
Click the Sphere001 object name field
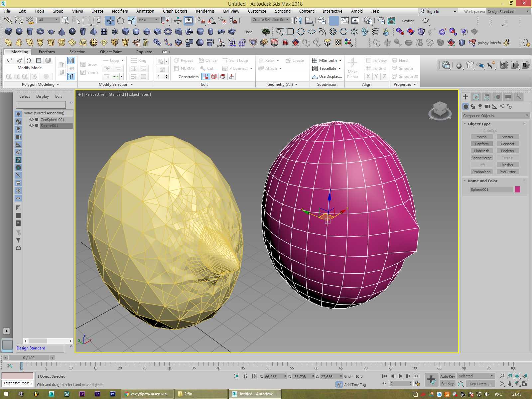(491, 190)
